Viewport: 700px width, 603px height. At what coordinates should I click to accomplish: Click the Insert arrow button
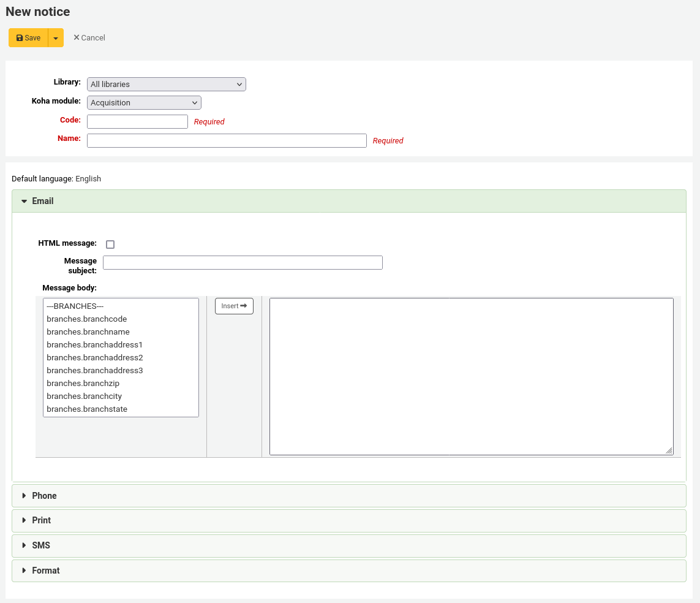click(x=234, y=306)
